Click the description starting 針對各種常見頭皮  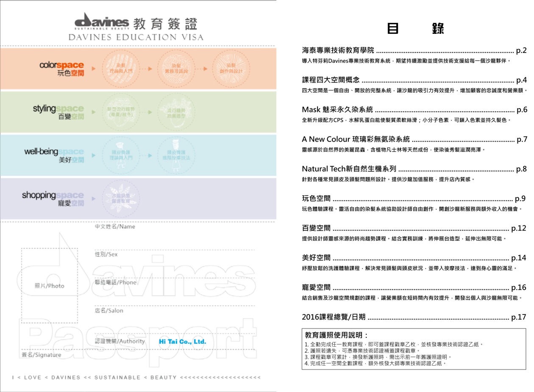coord(388,179)
